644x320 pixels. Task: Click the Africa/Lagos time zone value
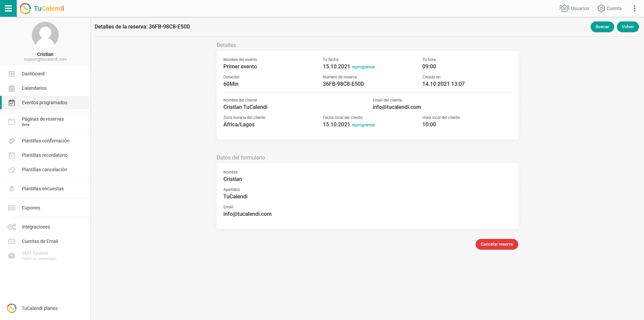point(239,125)
